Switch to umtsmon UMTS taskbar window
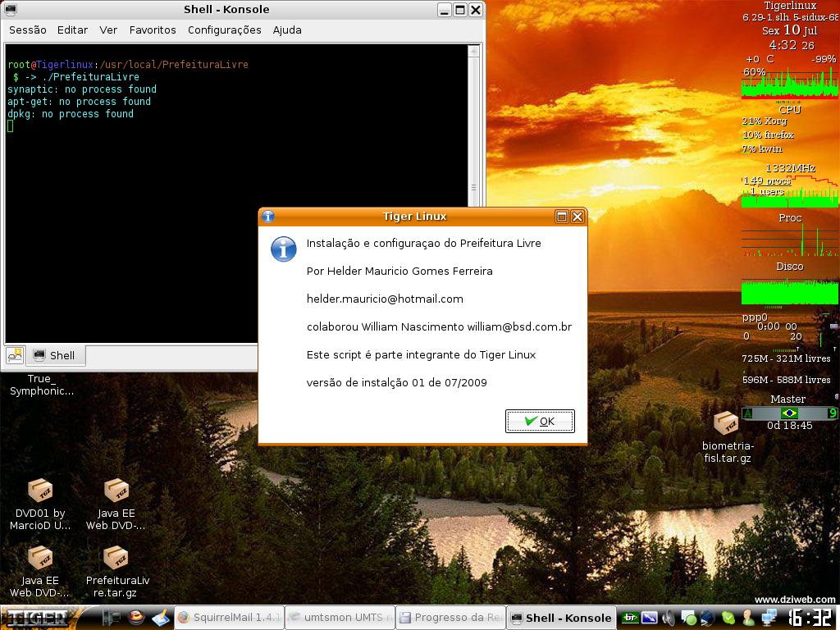840x630 pixels. click(340, 618)
